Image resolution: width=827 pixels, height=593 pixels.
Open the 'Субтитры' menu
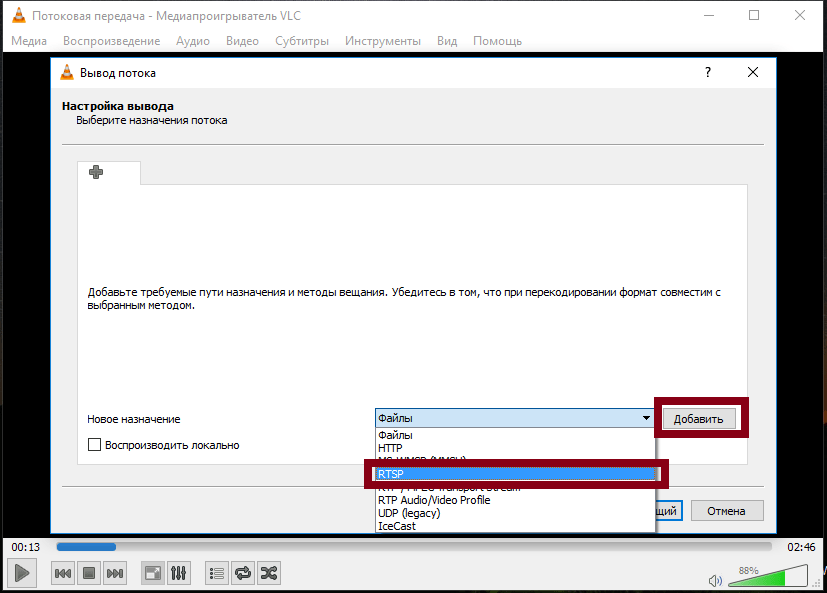tap(302, 41)
